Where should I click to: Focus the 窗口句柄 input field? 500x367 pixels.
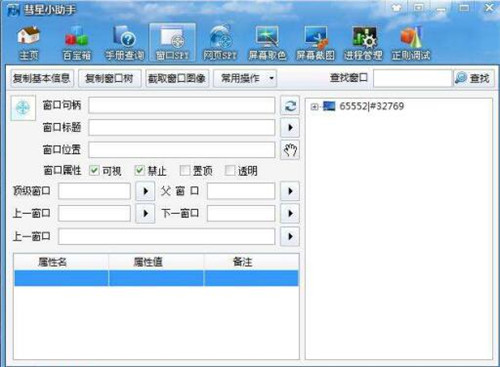coord(182,105)
